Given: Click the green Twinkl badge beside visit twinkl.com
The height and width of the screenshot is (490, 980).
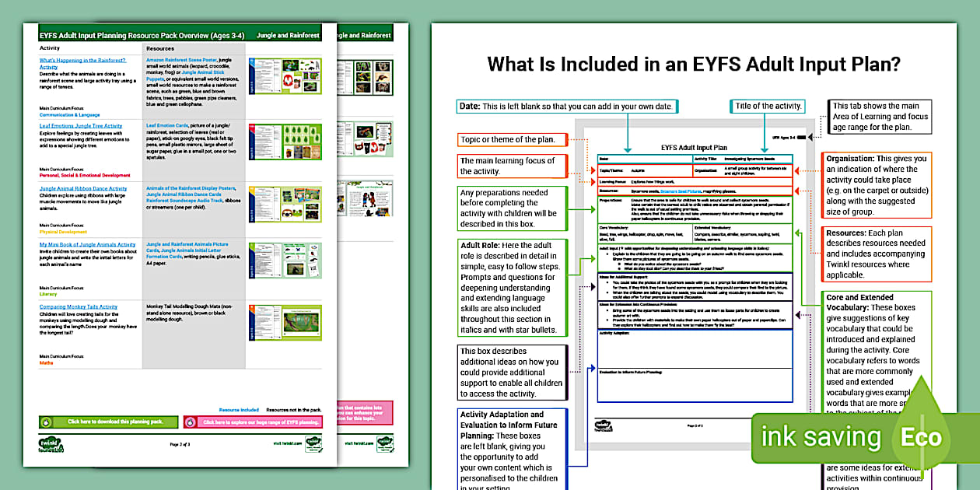Looking at the screenshot, I should 313,444.
